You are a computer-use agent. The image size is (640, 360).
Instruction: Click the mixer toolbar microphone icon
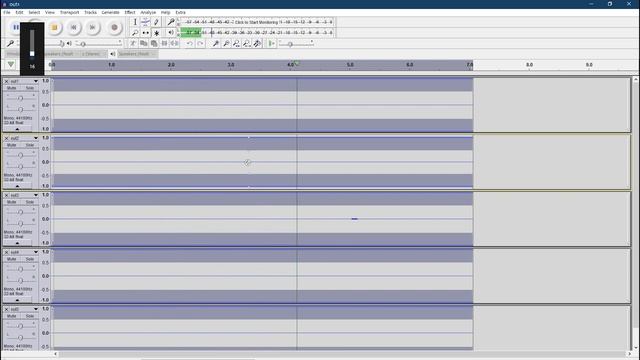click(10, 43)
